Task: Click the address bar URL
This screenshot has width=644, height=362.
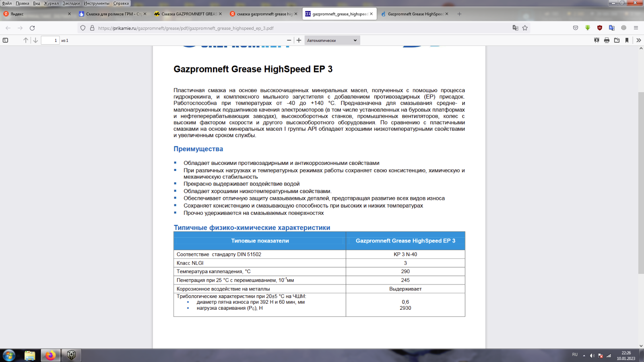Action: coord(186,28)
